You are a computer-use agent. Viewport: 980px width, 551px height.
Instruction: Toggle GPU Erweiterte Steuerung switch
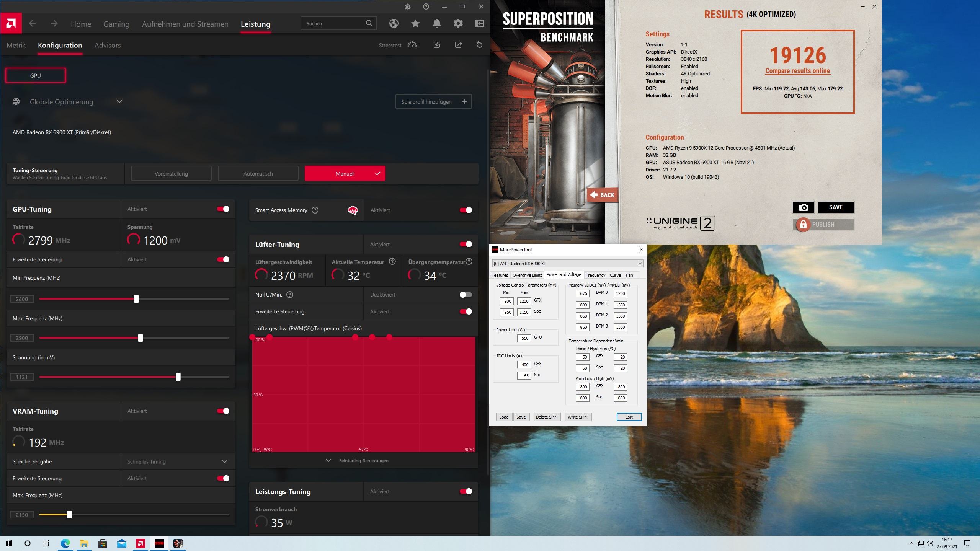pos(223,259)
